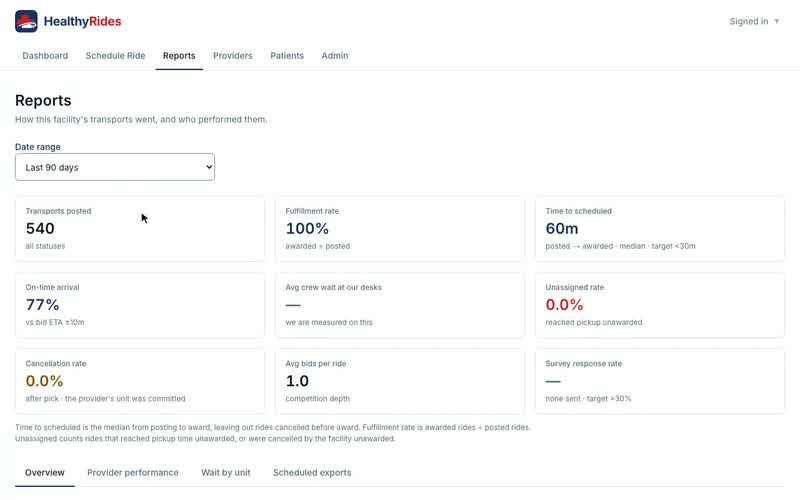
Task: Click the Fulfillment rate 100% value
Action: 307,229
